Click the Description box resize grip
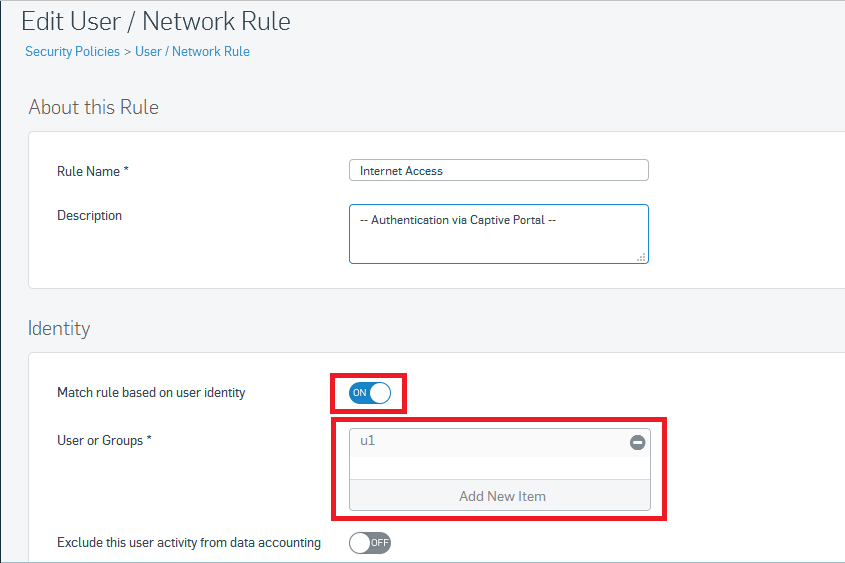The image size is (845, 563). (x=641, y=258)
